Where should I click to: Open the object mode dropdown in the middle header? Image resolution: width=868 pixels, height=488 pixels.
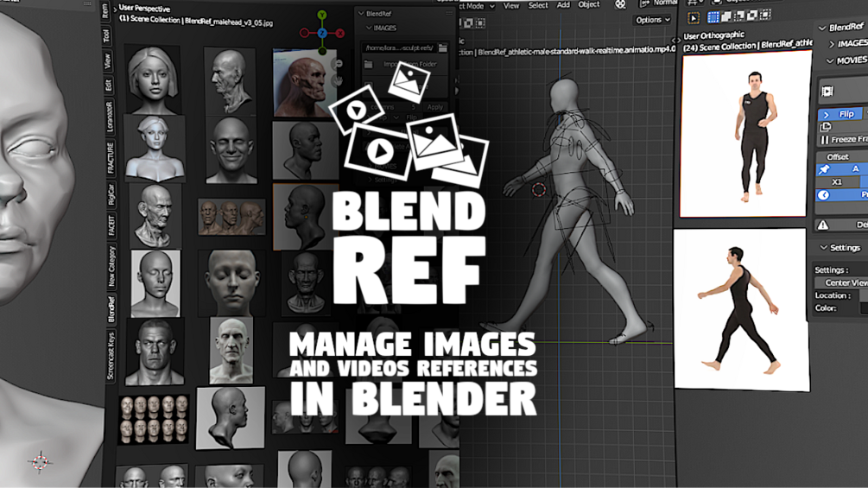477,6
